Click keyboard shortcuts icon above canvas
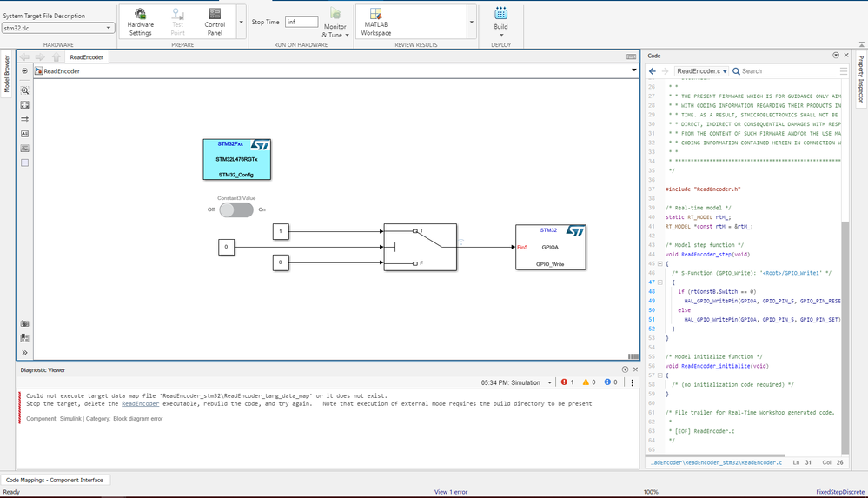Image resolution: width=868 pixels, height=498 pixels. [631, 57]
